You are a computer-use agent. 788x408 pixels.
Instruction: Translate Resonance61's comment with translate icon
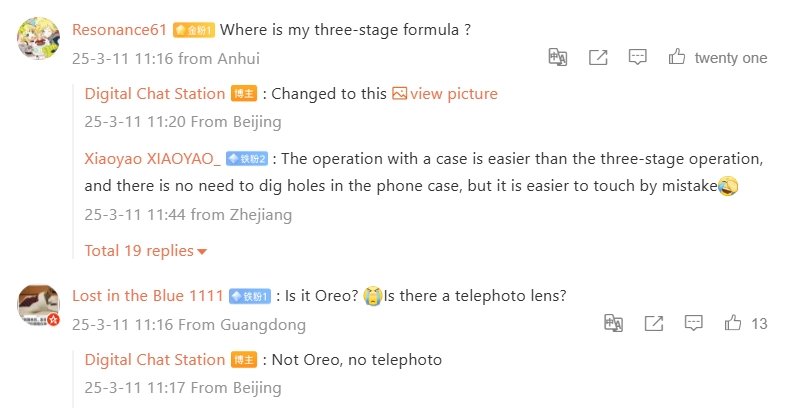(558, 57)
